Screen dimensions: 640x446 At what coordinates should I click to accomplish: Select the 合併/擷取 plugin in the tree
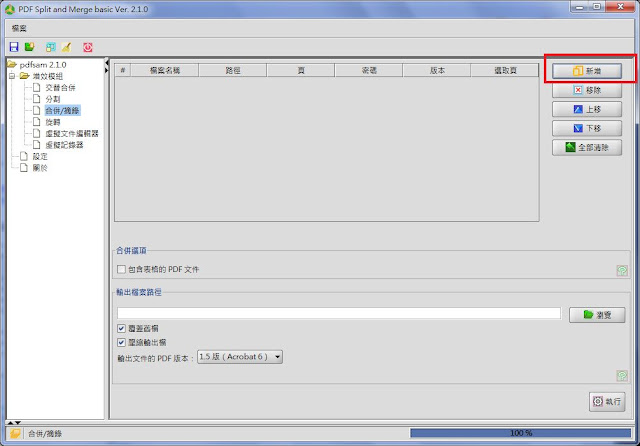(x=62, y=110)
